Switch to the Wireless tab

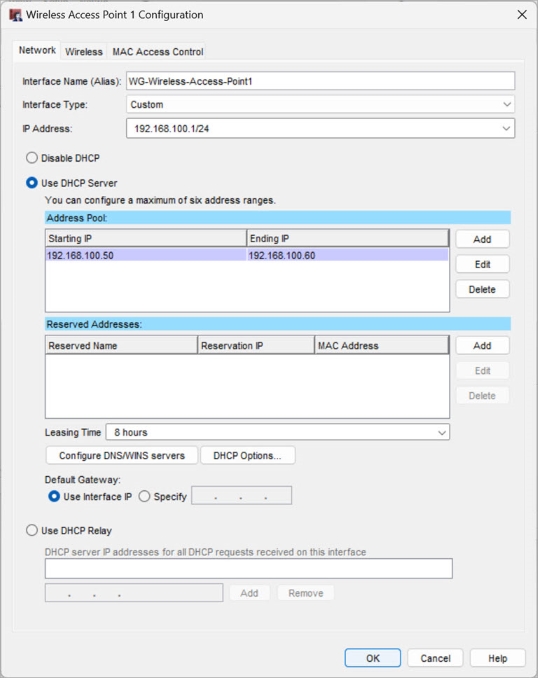83,52
